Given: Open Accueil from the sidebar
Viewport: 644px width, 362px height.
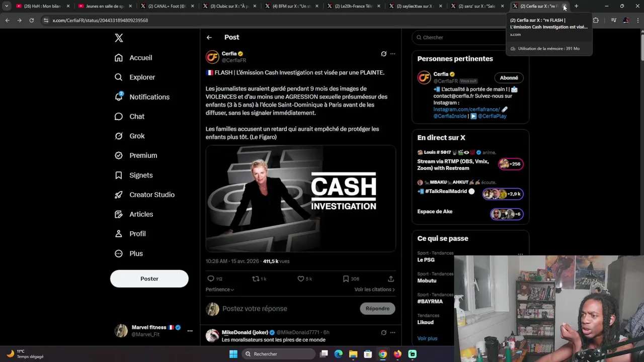Looking at the screenshot, I should tap(133, 58).
